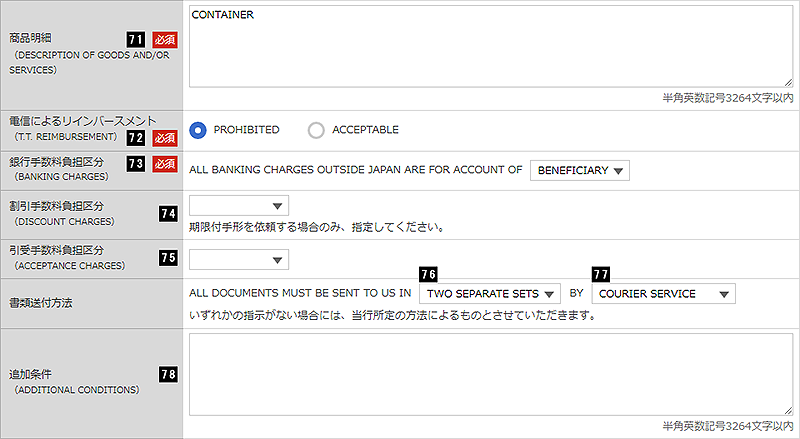Click the number 78 badge
Screen dimensions: 800x439
(169, 374)
